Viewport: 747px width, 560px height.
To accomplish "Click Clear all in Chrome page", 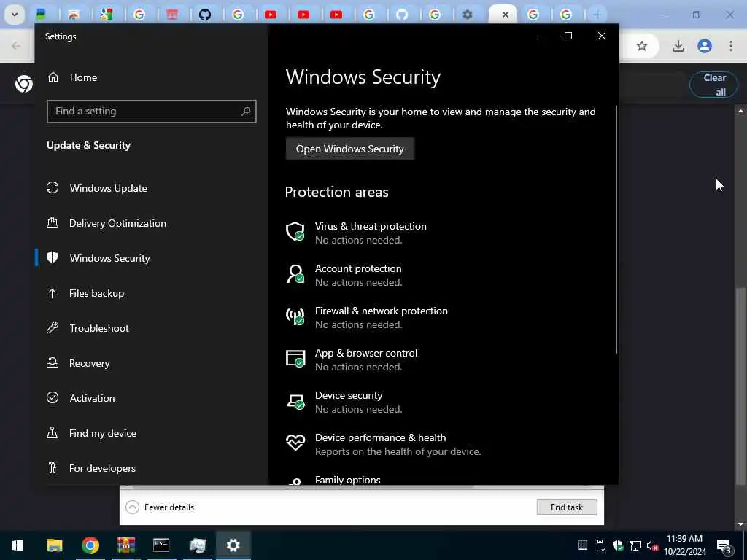I will (713, 85).
